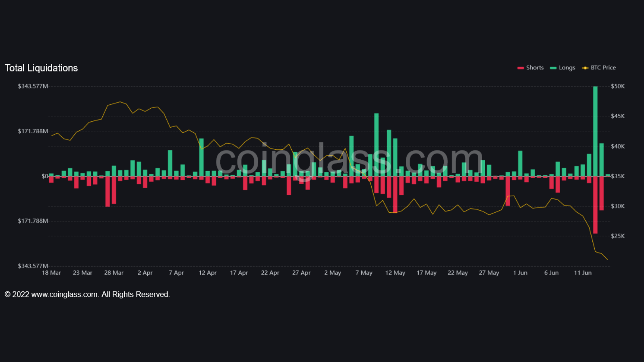Click the yellow BTC Price legend marker

(586, 68)
